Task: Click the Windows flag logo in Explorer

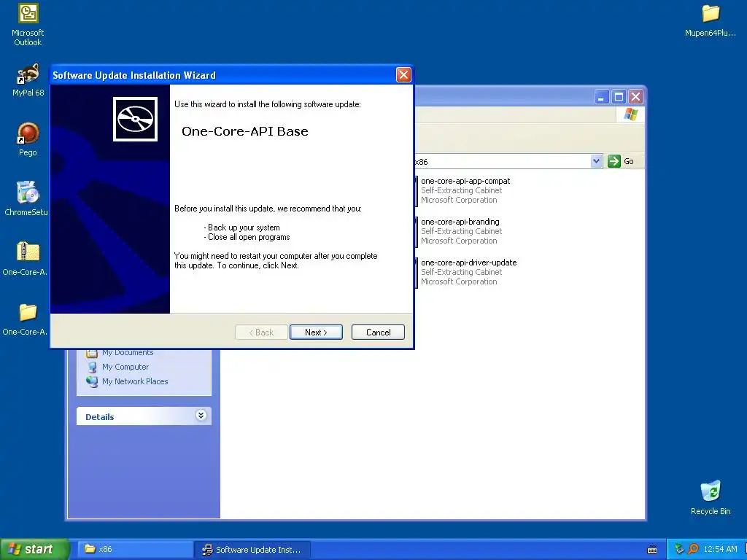Action: (x=630, y=114)
